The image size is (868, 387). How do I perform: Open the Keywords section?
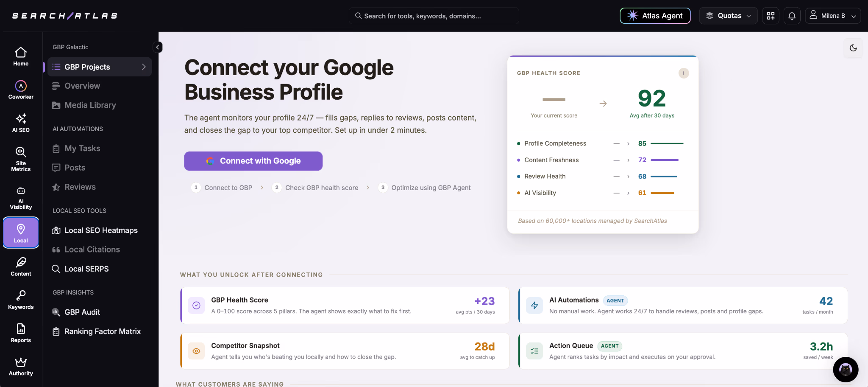tap(21, 300)
